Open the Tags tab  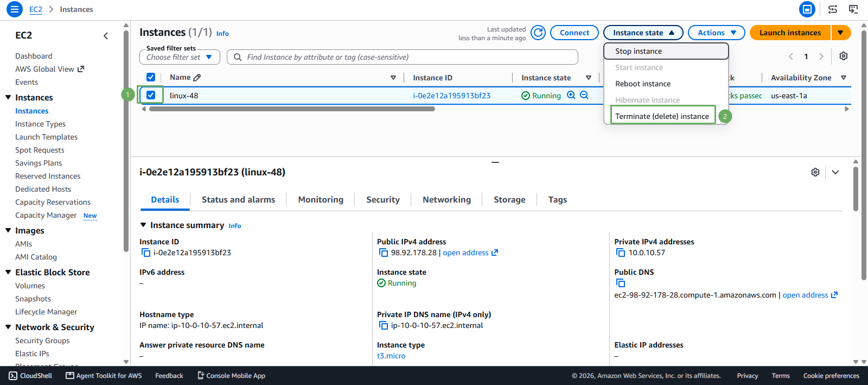coord(558,200)
